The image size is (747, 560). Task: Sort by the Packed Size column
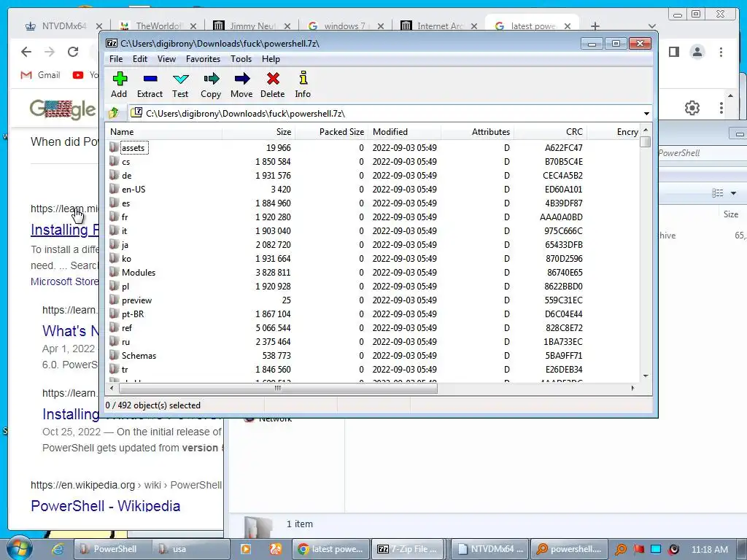(x=332, y=132)
